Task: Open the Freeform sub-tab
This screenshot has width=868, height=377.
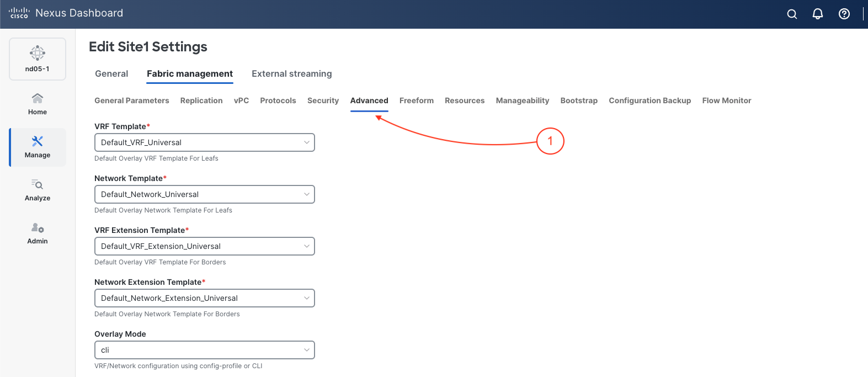Action: coord(416,100)
